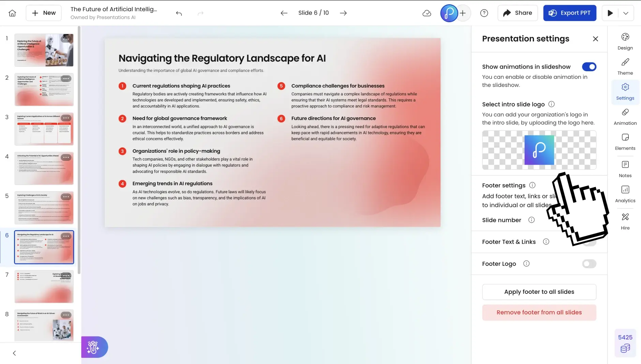Start the slideshow play button
Screen dimensions: 641x364
[x=610, y=13]
